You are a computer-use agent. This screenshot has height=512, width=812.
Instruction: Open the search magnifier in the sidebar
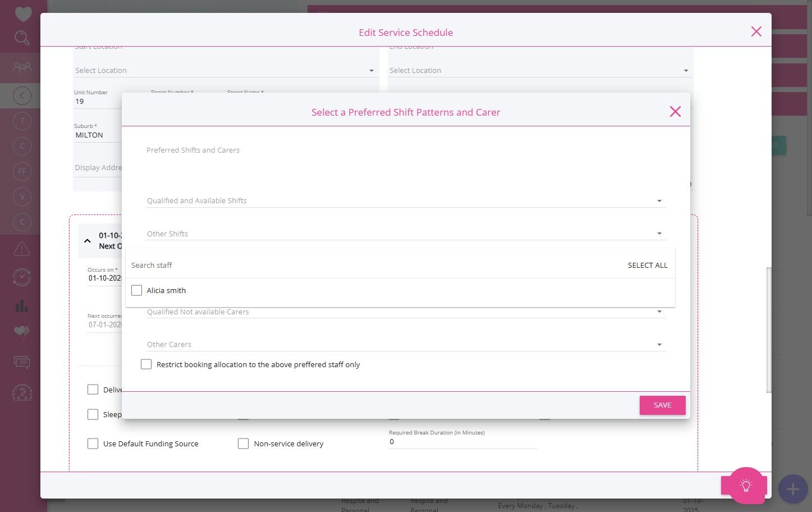[22, 38]
